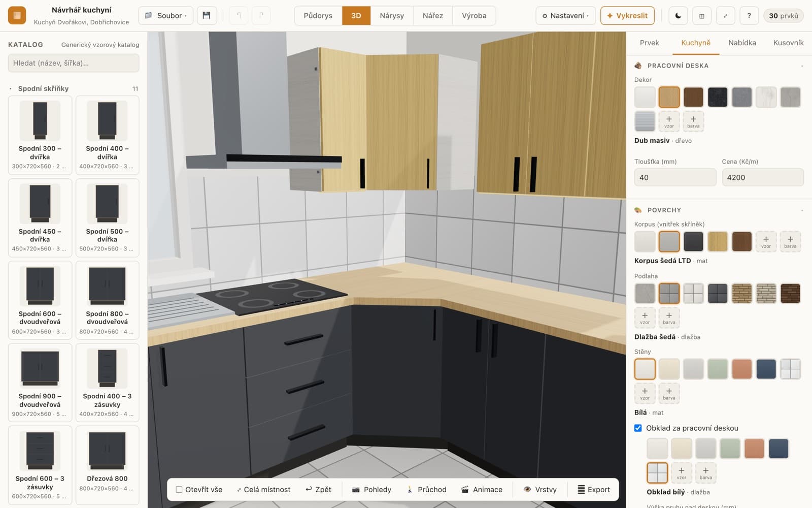Click the 30 prvků counter

click(x=783, y=16)
